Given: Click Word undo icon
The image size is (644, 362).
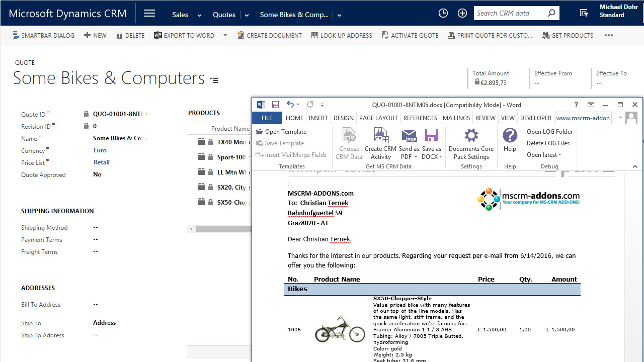Looking at the screenshot, I should pos(290,105).
